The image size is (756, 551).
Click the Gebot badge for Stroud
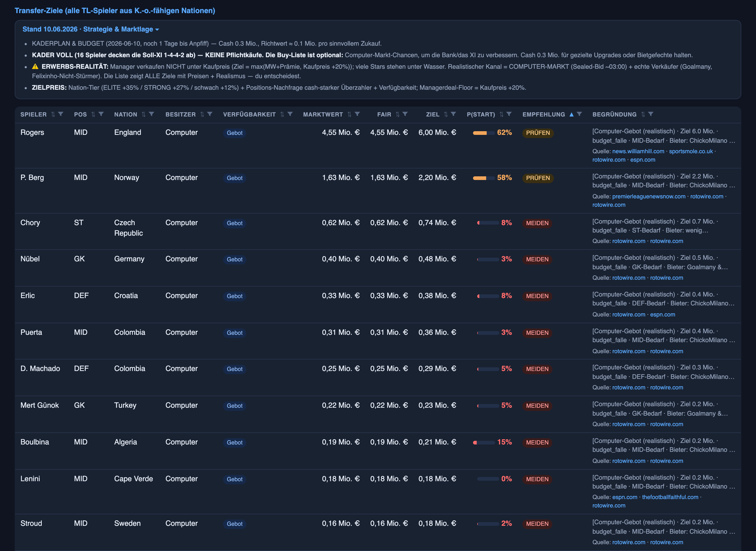(234, 524)
